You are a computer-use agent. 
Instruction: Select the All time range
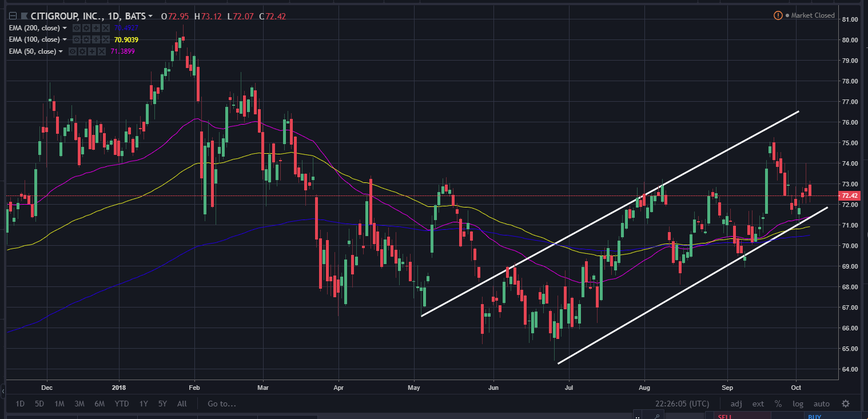[182, 404]
